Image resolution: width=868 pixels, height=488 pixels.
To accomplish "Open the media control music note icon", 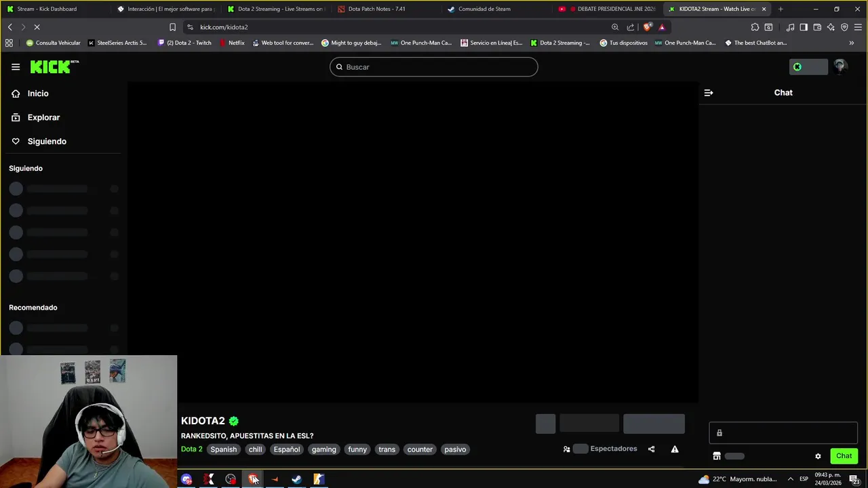I will coord(791,27).
